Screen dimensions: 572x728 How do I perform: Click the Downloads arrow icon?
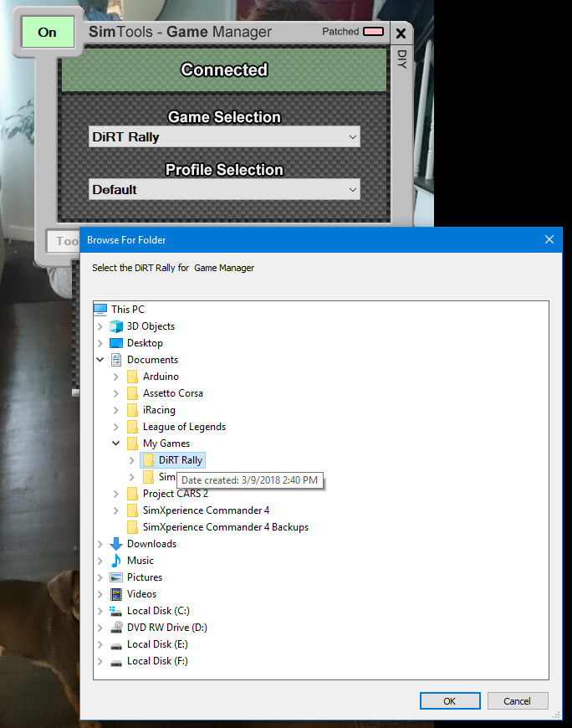tap(116, 544)
